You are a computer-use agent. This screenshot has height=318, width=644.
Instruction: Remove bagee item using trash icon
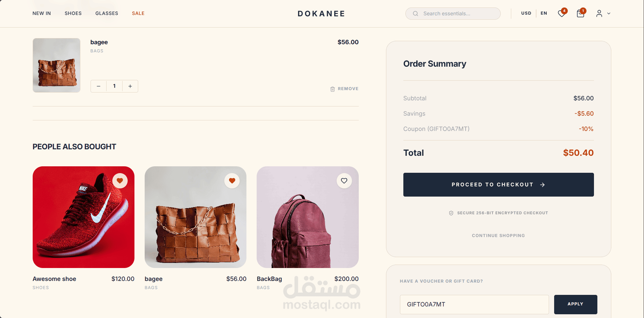[x=333, y=89]
